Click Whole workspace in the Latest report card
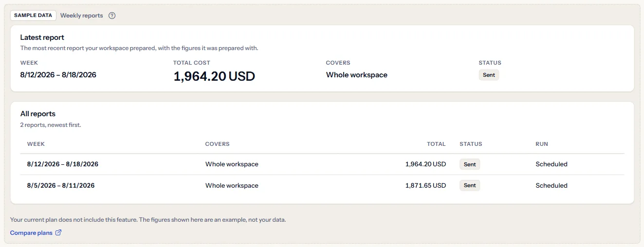 (x=357, y=75)
